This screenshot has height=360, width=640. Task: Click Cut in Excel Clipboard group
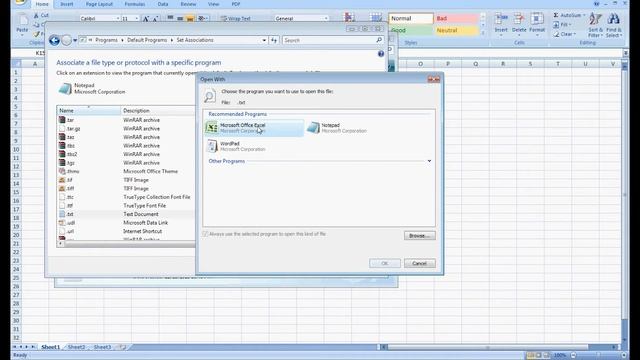(41, 16)
